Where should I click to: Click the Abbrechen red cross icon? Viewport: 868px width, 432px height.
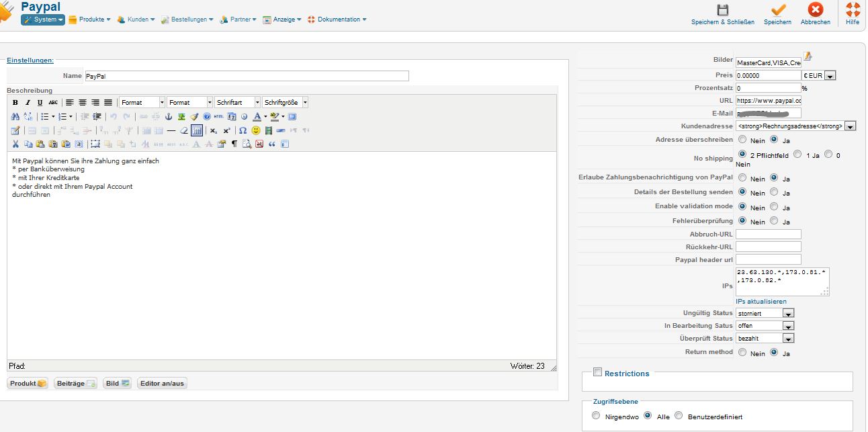pos(816,10)
